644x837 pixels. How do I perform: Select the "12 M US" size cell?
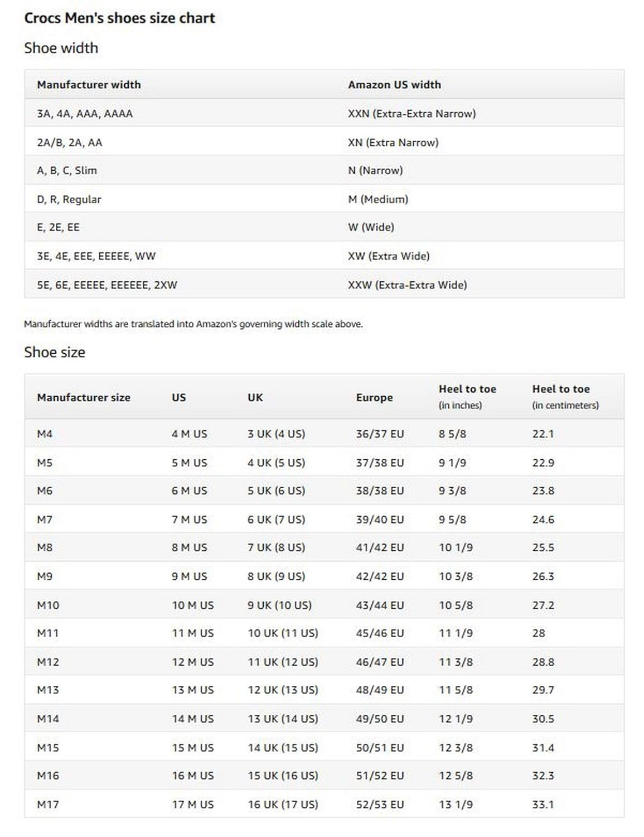point(192,662)
